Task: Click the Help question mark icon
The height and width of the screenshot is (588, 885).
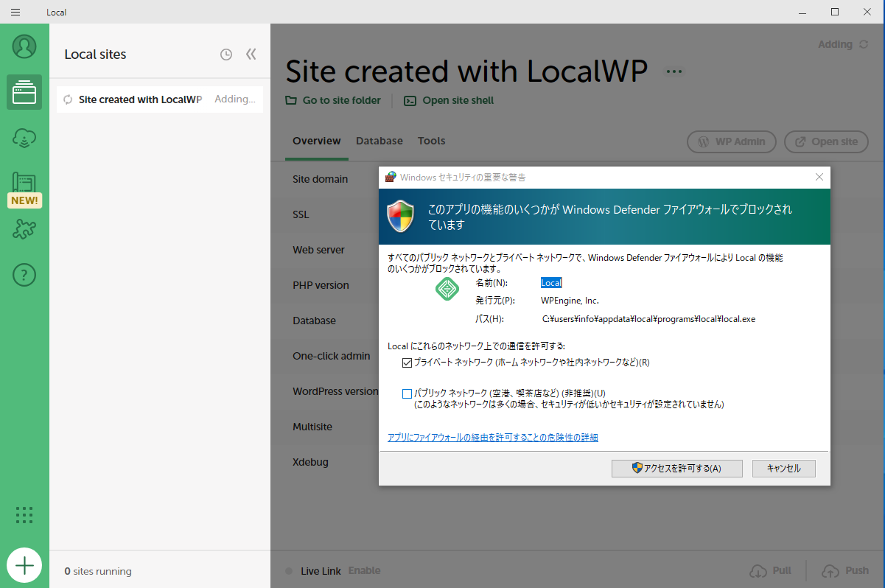Action: [x=24, y=275]
